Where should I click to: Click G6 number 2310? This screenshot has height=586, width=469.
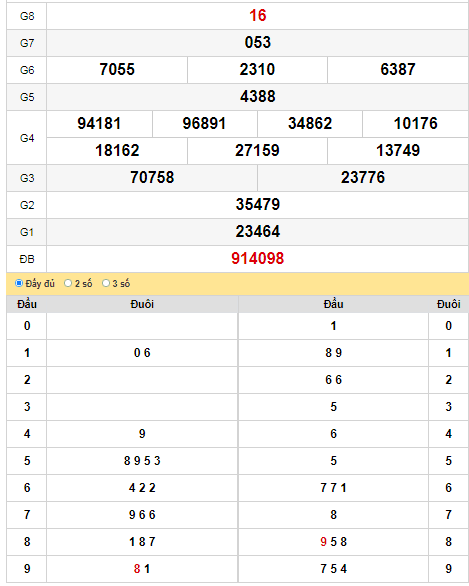coord(257,70)
